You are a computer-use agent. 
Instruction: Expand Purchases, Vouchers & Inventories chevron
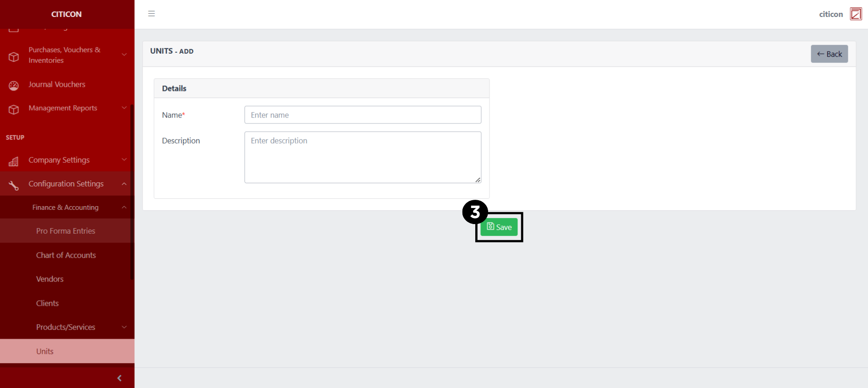(x=124, y=55)
